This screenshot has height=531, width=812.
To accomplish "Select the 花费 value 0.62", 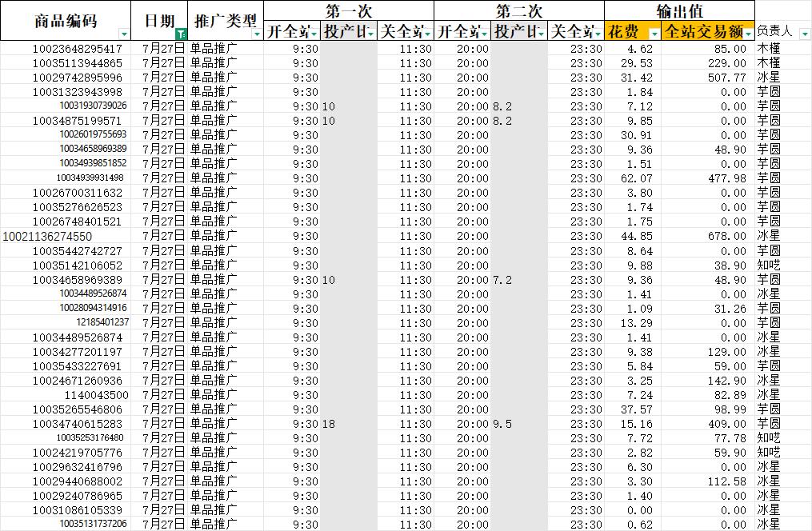I will tap(640, 525).
